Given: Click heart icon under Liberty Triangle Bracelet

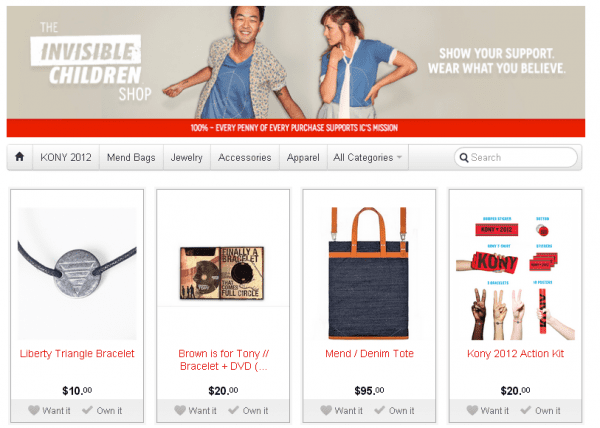Looking at the screenshot, I should click(x=34, y=410).
